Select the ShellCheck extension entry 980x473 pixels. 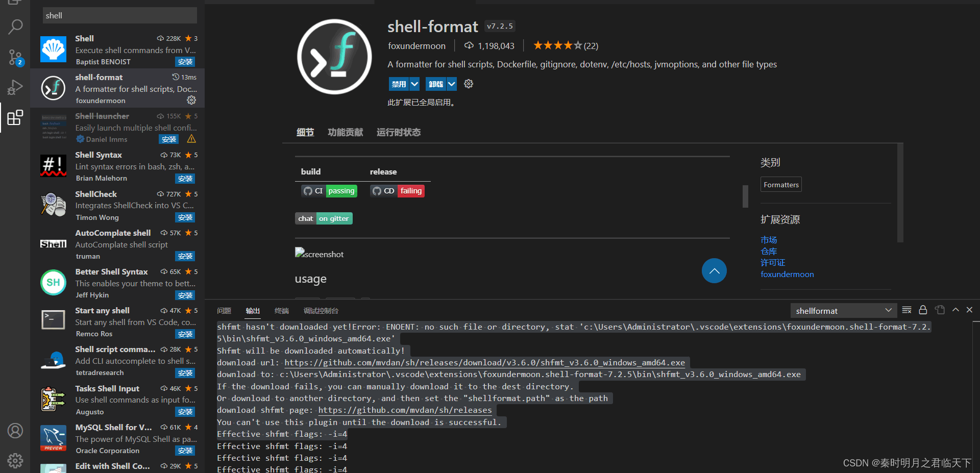pos(117,205)
